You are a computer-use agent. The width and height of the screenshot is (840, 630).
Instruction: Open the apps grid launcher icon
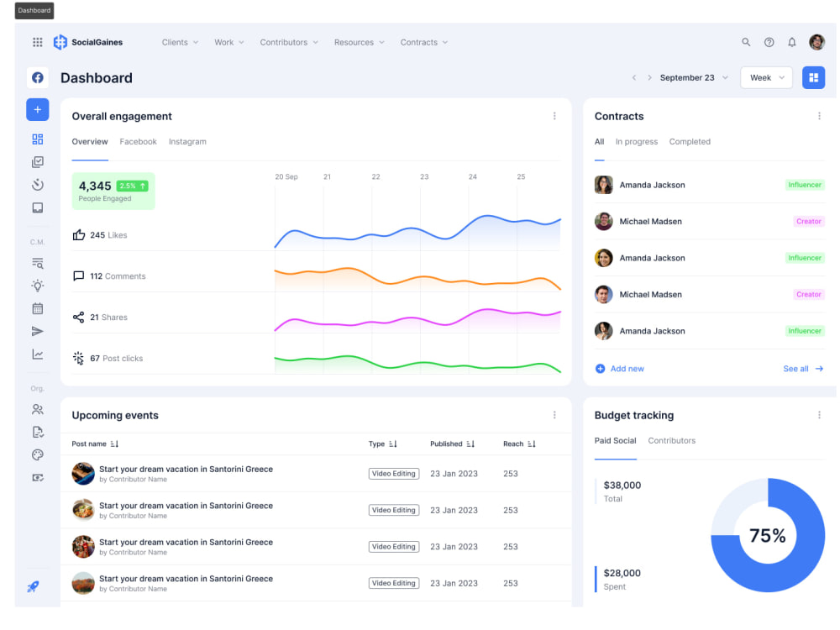click(38, 42)
